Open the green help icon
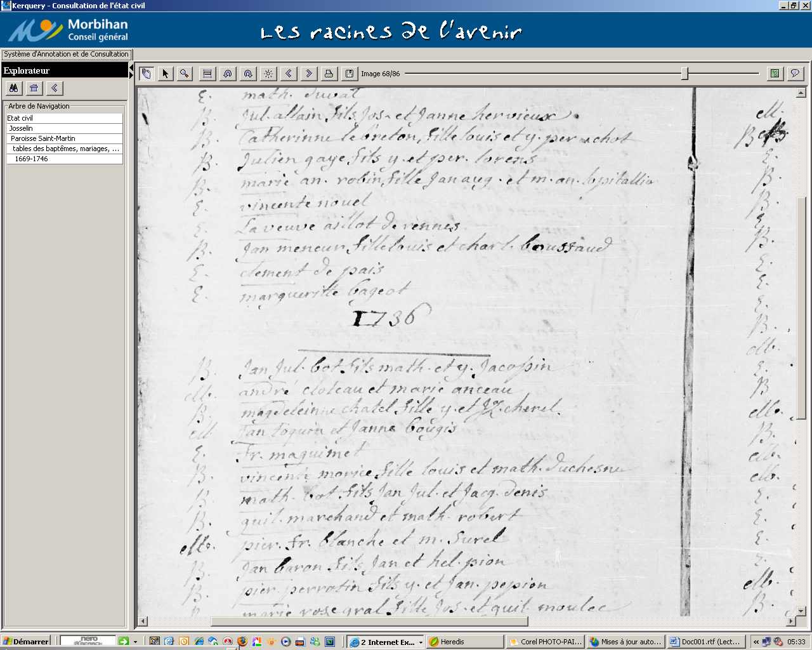This screenshot has width=812, height=650. click(775, 74)
